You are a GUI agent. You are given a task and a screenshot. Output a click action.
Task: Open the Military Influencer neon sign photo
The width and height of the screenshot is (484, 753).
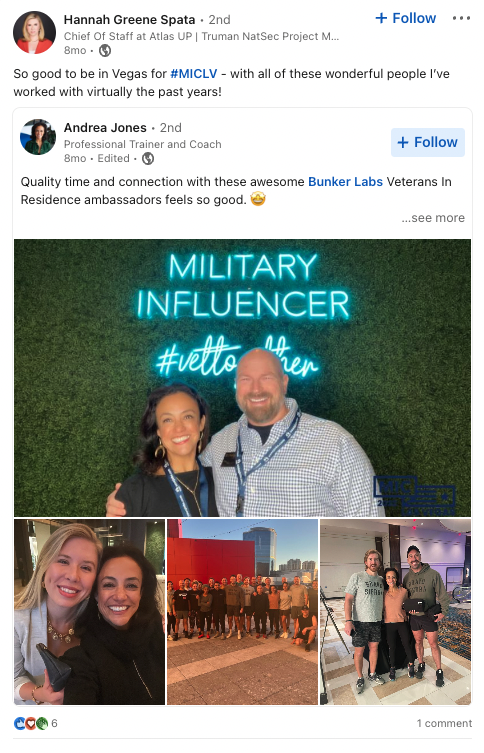coord(242,377)
